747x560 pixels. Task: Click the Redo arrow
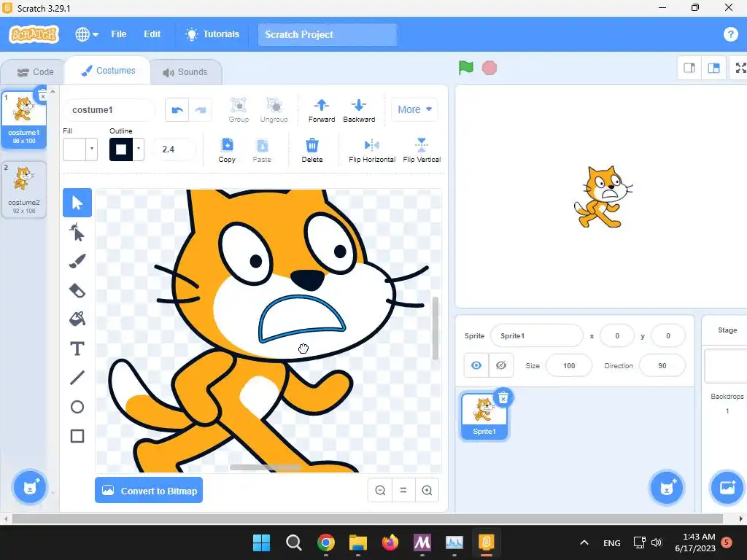point(201,110)
